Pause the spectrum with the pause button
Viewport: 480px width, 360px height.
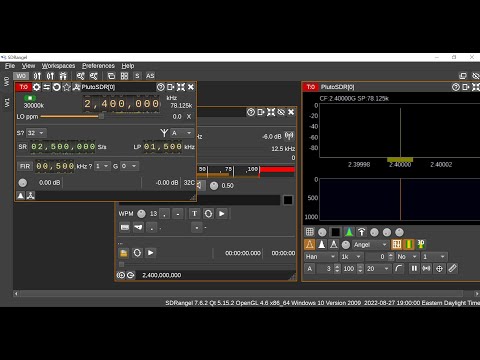[x=414, y=268]
